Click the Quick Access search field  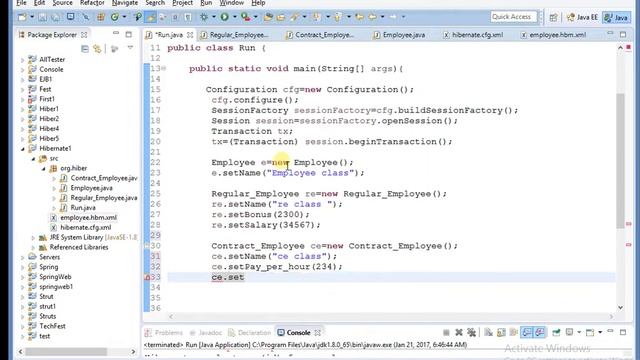[513, 17]
